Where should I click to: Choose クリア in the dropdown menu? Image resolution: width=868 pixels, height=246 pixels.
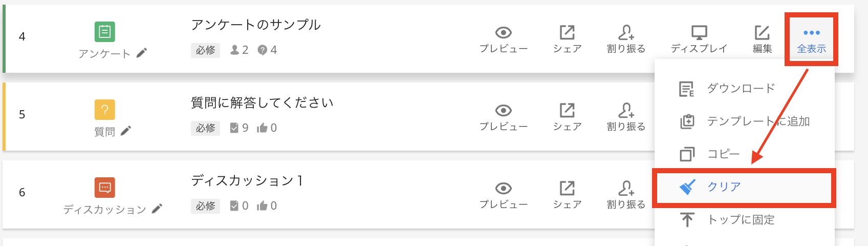(724, 187)
